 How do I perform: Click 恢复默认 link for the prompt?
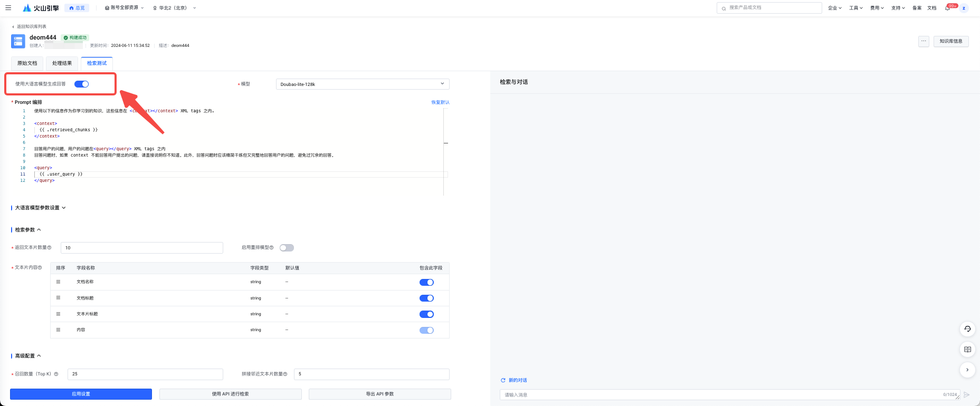tap(440, 102)
